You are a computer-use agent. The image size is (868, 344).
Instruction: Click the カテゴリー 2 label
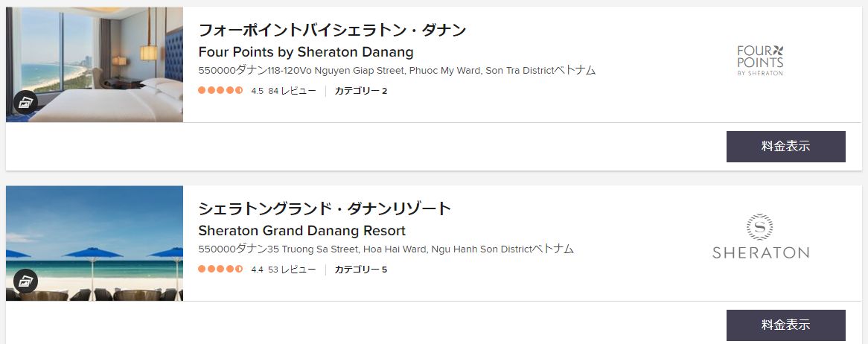pyautogui.click(x=361, y=91)
